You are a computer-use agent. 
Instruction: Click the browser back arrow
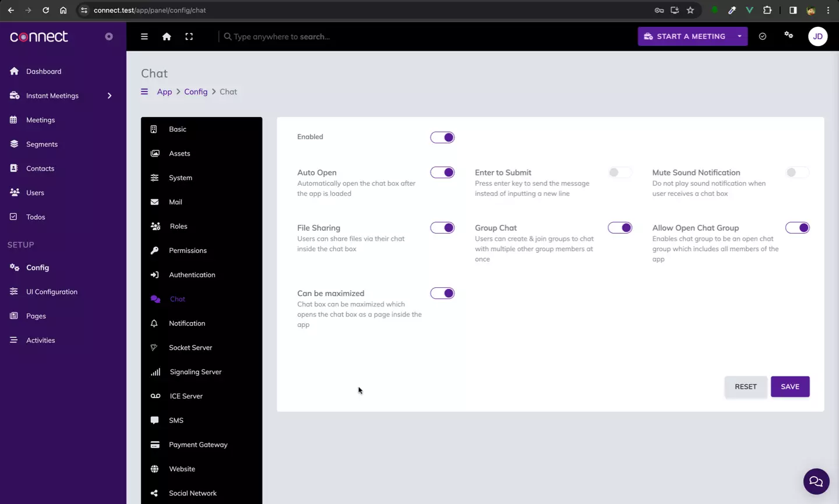point(10,10)
